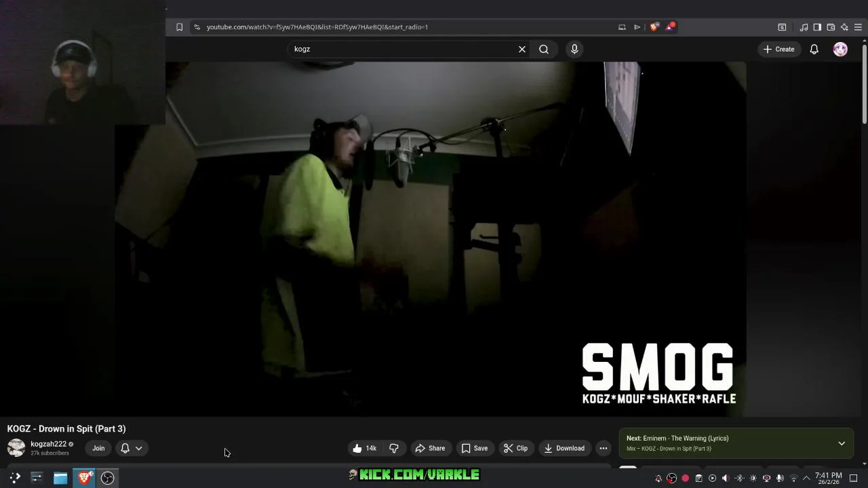The height and width of the screenshot is (488, 868).
Task: Expand the Next: Eminem mix panel chevron
Action: pyautogui.click(x=842, y=443)
